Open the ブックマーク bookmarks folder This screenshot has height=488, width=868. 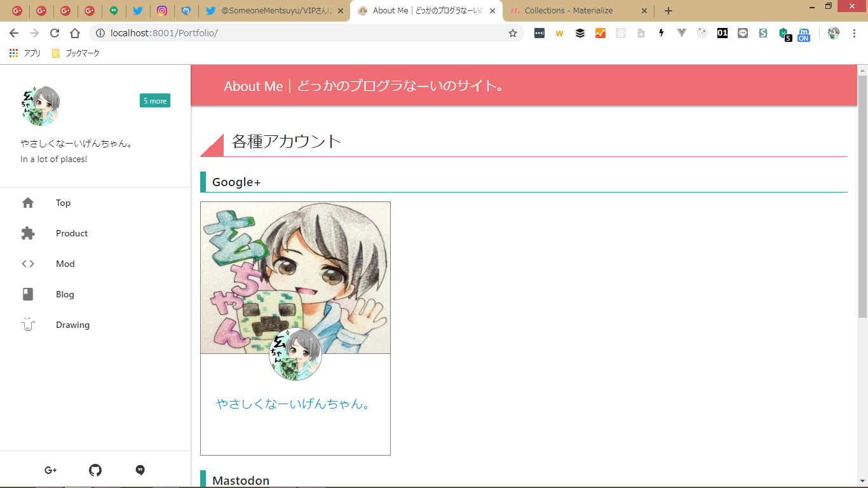tap(76, 53)
